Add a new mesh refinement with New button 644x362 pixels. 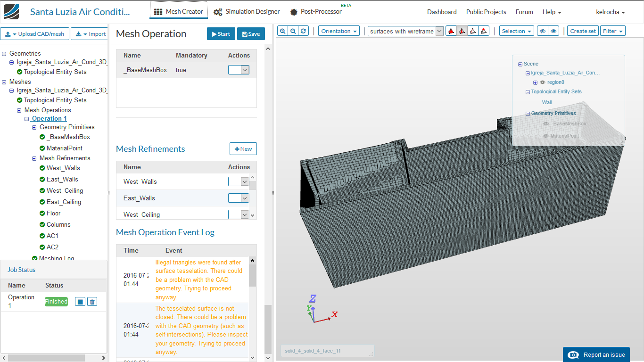click(x=243, y=149)
